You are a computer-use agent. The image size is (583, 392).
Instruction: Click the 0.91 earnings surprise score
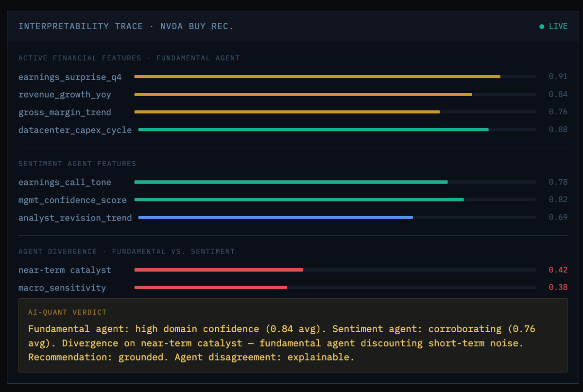click(558, 77)
